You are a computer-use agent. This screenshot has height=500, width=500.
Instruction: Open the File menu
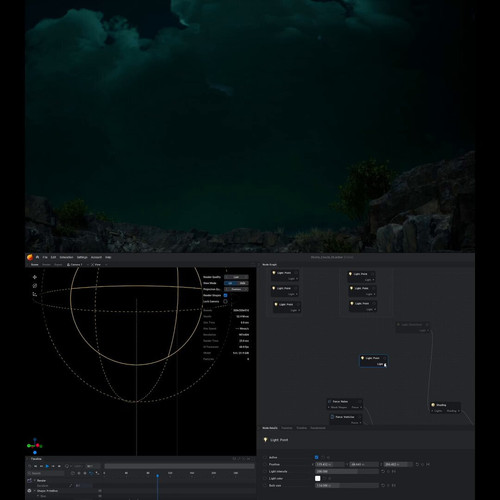(45, 257)
